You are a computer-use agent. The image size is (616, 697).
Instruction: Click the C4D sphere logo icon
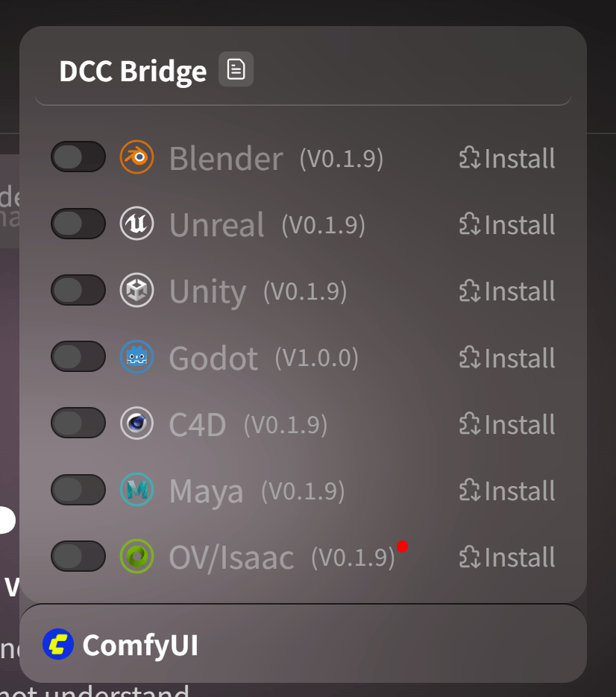pos(137,423)
